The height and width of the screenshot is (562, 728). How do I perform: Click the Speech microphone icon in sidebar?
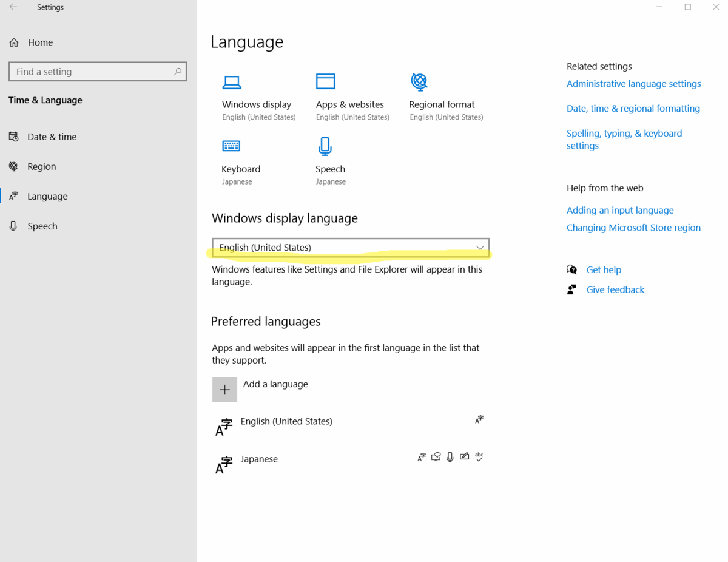13,226
